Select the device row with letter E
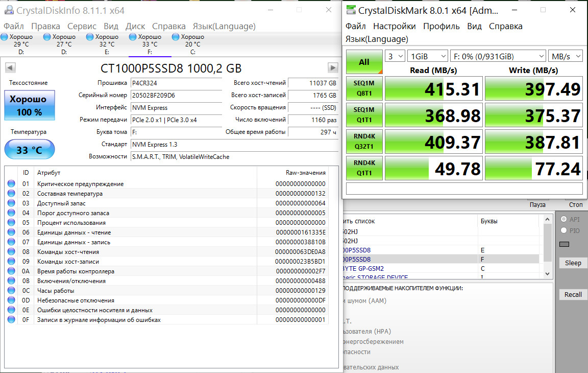Screen dimensions: 588x373 (442, 250)
